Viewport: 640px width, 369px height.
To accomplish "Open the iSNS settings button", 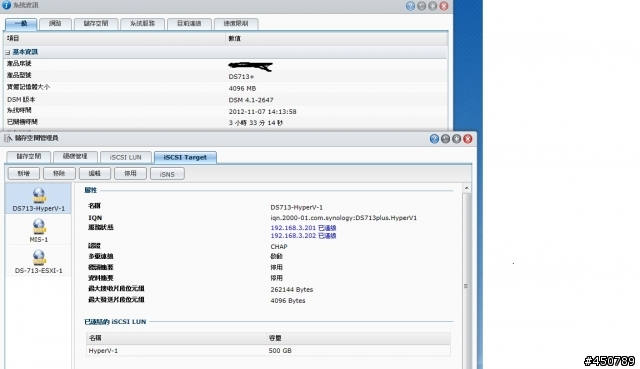I will pos(167,174).
